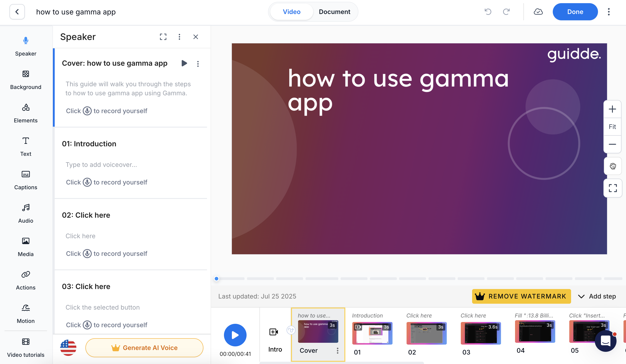The height and width of the screenshot is (364, 626).
Task: Click Generate AI Voice button
Action: (144, 348)
